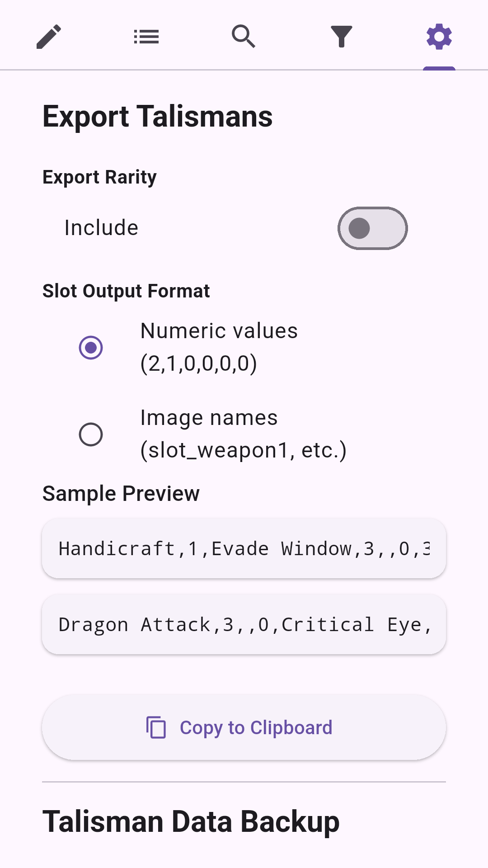Click the Handicraft sample preview field
Image resolution: width=488 pixels, height=868 pixels.
244,548
